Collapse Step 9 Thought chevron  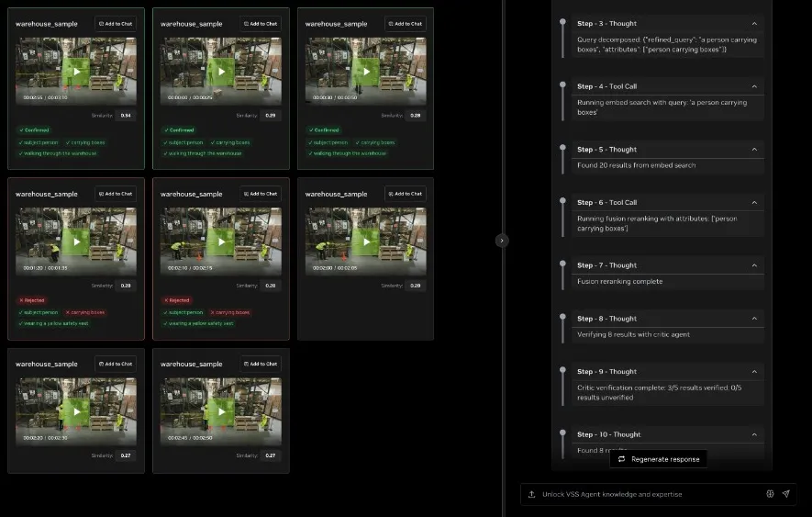coord(754,372)
